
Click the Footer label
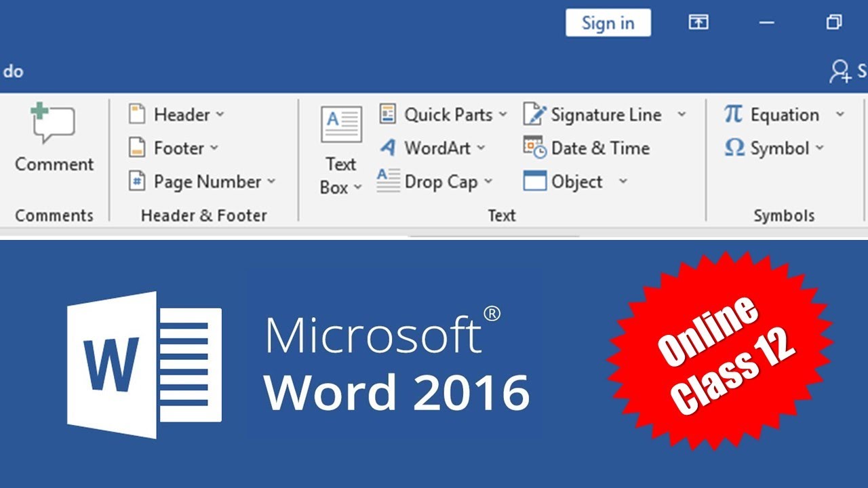pos(179,148)
